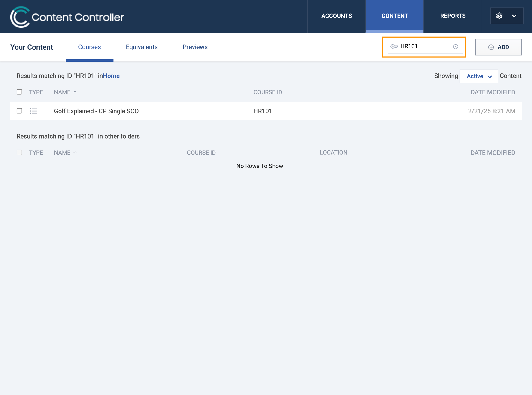
Task: Select all rows in other folders results
Action: (x=19, y=152)
